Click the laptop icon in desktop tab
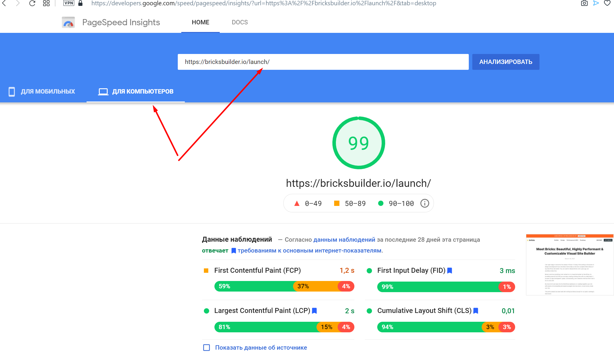Screen dimensions: 614x364 pos(103,92)
